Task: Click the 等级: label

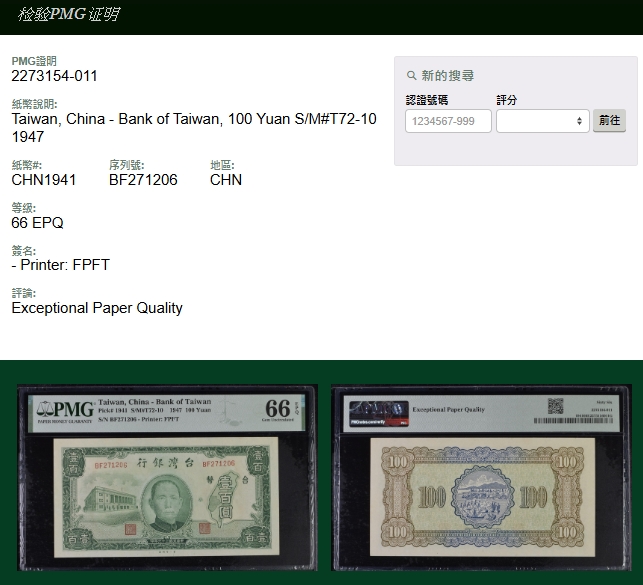Action: [x=24, y=208]
